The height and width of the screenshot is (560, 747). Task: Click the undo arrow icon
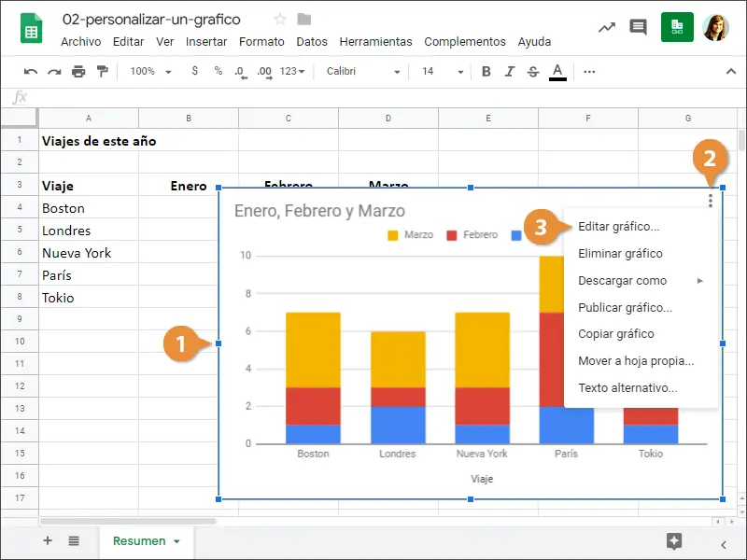[31, 72]
